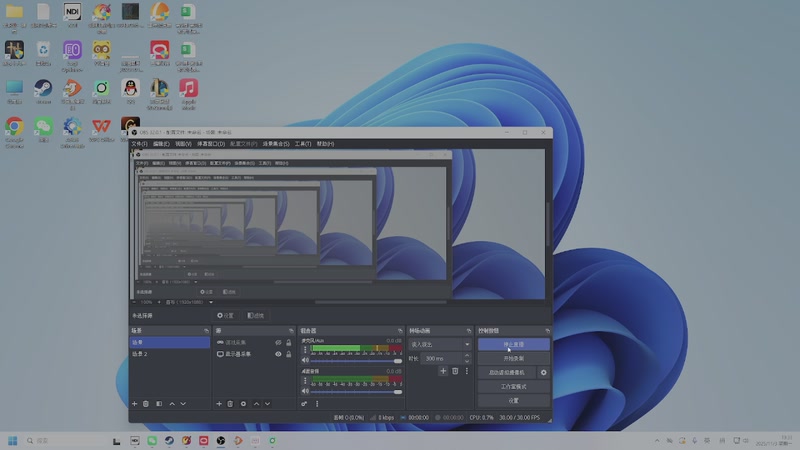Open the transition type dropdown

click(x=440, y=344)
